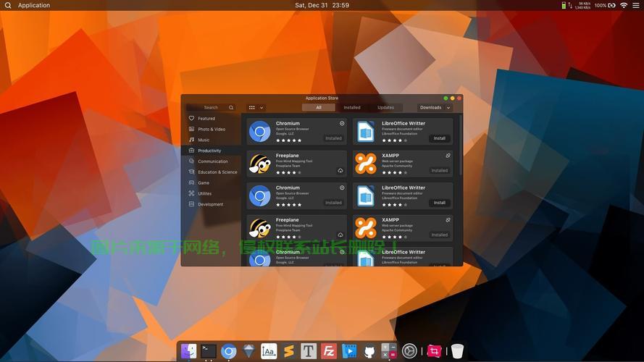Select the Productivity category
Image resolution: width=644 pixels, height=362 pixels.
(x=211, y=151)
